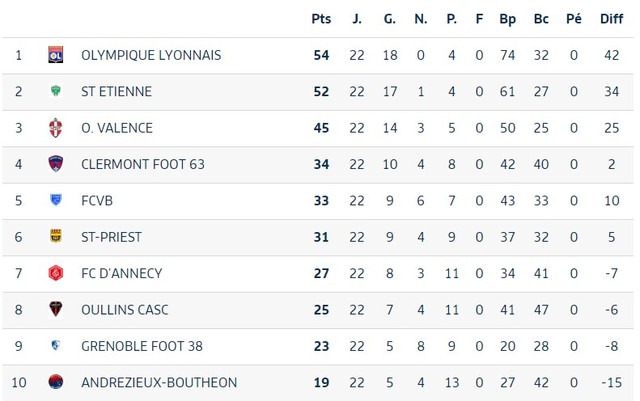Click the Diff column header
Screen dimensions: 640x401
coord(611,19)
